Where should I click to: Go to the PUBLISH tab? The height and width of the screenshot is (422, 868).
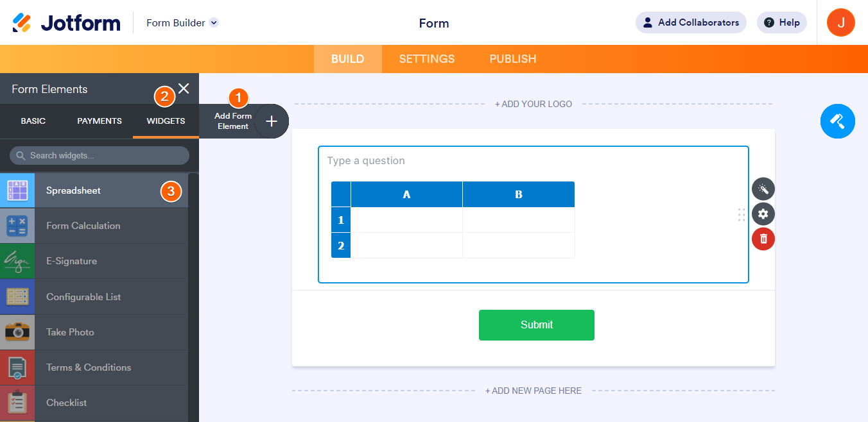(513, 59)
